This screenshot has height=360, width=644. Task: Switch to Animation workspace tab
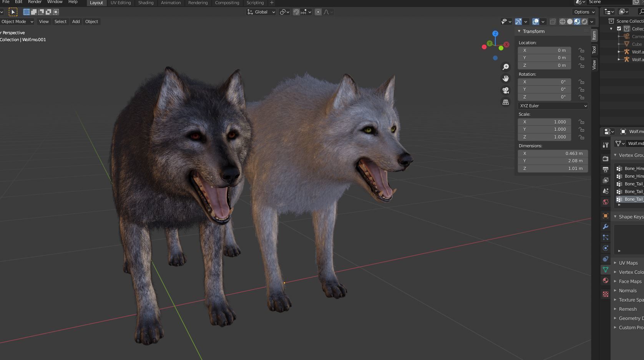171,3
